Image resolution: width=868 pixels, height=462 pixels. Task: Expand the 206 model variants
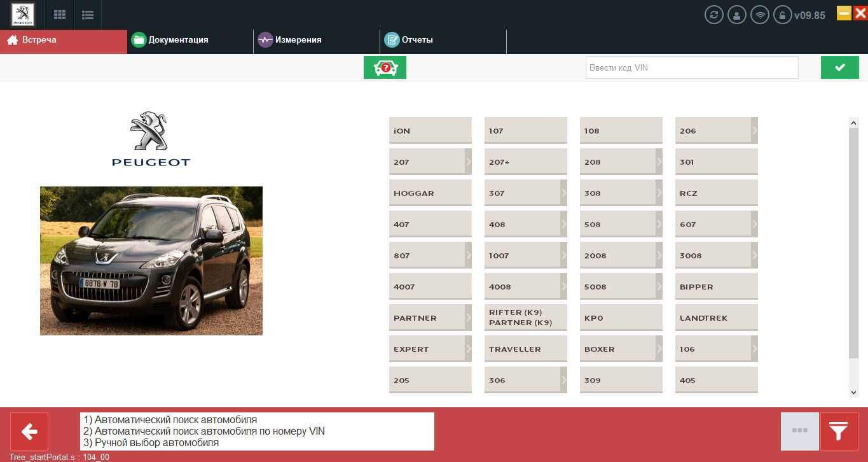pos(754,130)
